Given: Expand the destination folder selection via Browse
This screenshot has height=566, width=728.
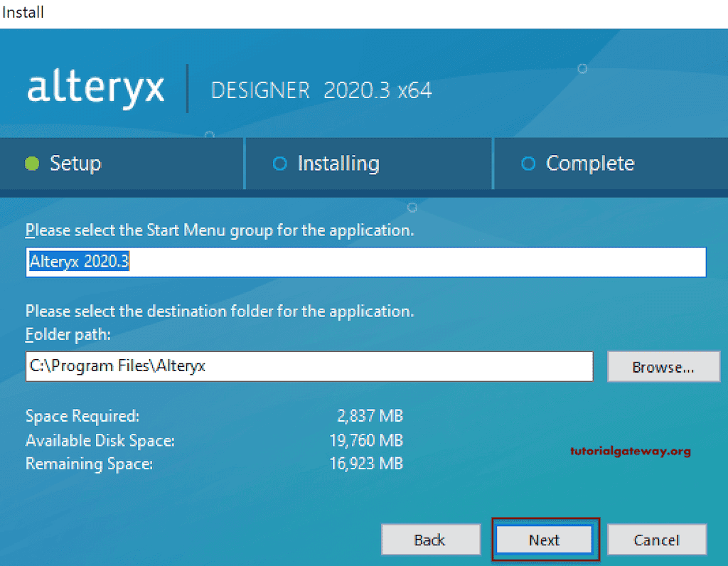Looking at the screenshot, I should pyautogui.click(x=663, y=367).
